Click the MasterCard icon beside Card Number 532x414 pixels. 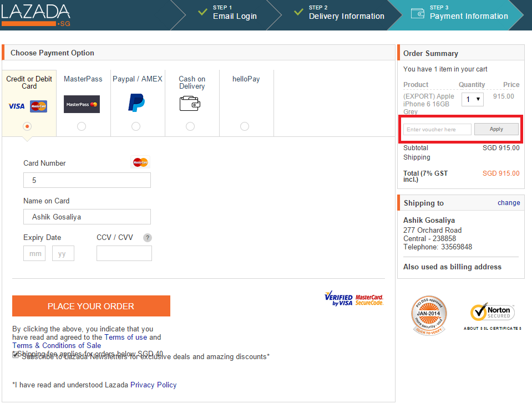140,162
